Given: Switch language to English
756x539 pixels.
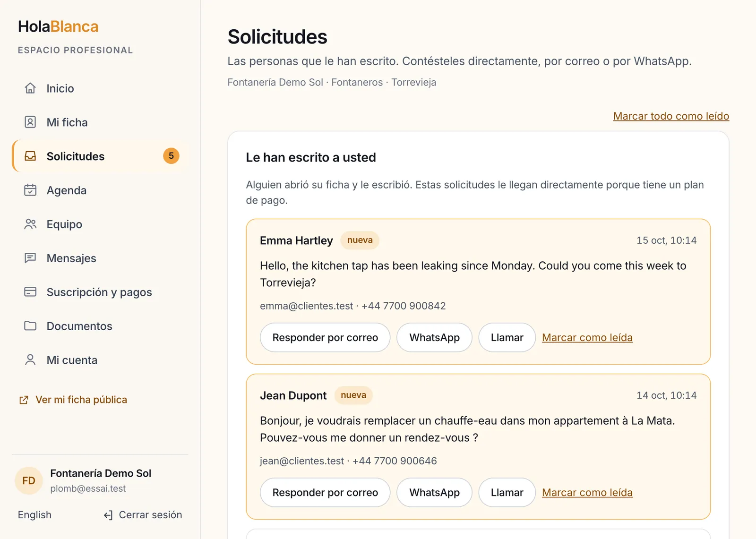Looking at the screenshot, I should coord(34,515).
